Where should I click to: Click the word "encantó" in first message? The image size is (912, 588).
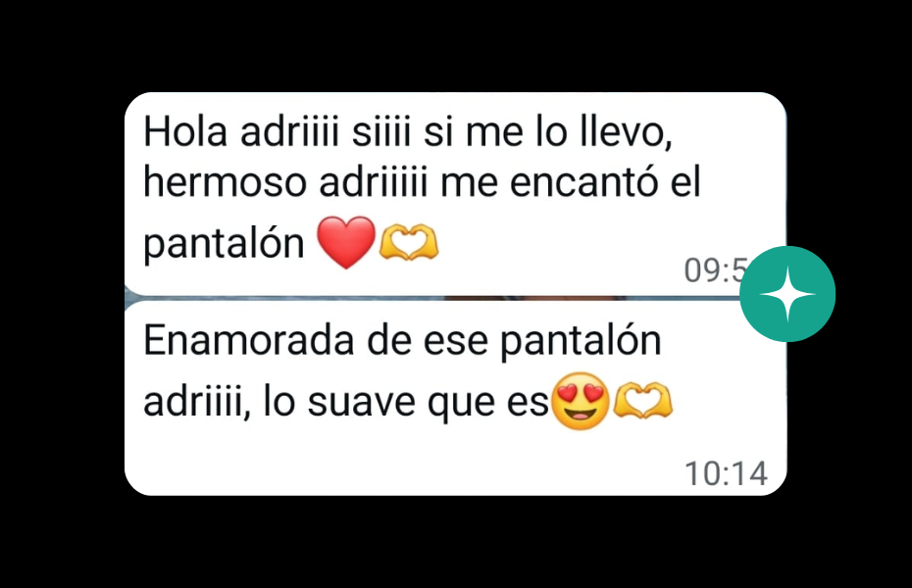(x=583, y=182)
